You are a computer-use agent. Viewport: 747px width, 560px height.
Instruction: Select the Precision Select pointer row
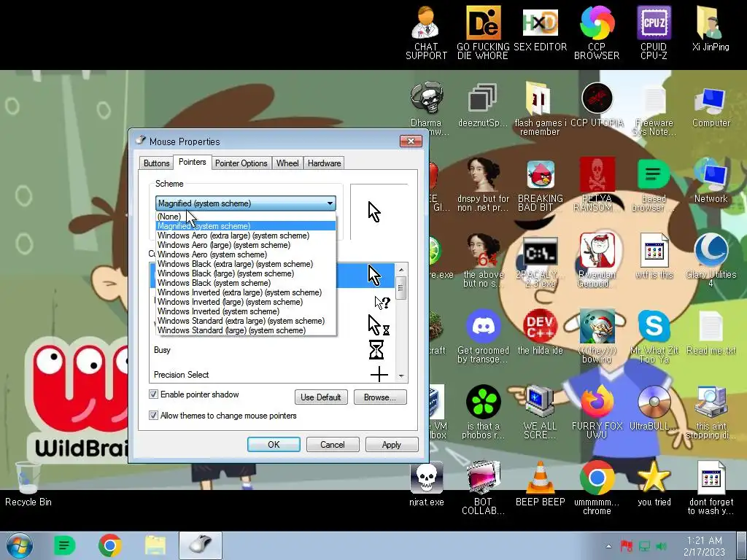coord(273,374)
